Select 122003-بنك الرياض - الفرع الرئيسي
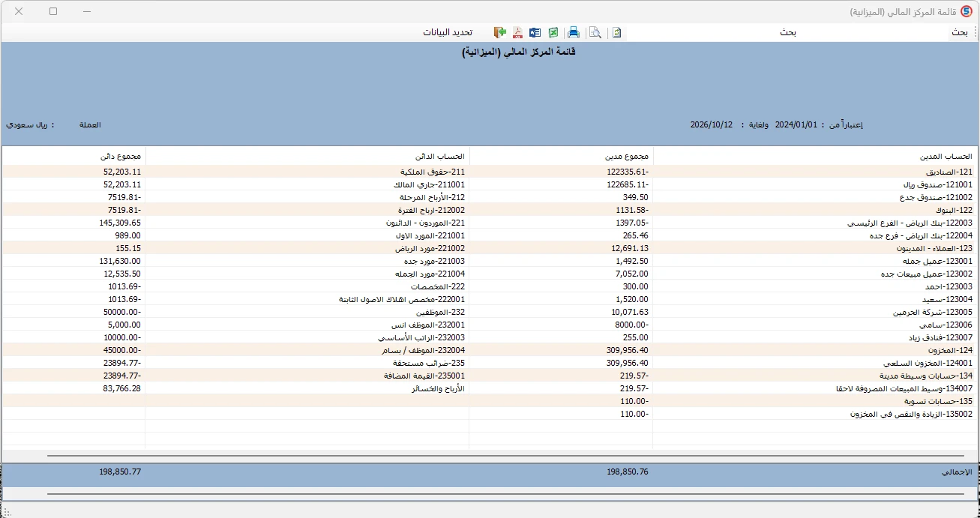Viewport: 980px width, 518px height. pyautogui.click(x=910, y=223)
